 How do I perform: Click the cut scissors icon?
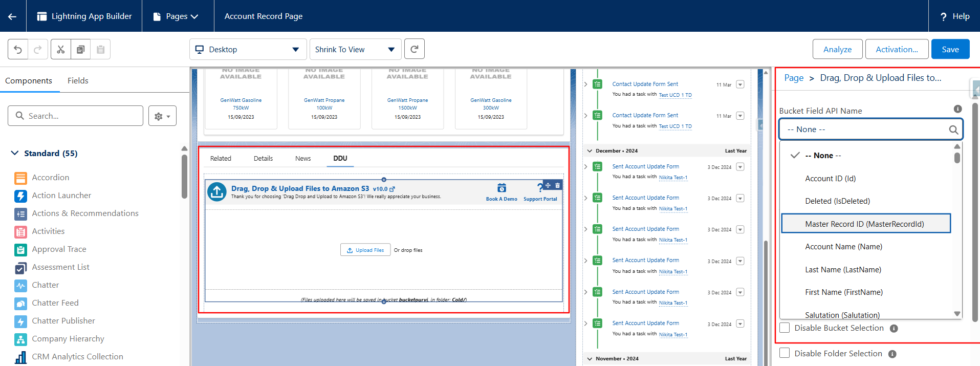(61, 50)
